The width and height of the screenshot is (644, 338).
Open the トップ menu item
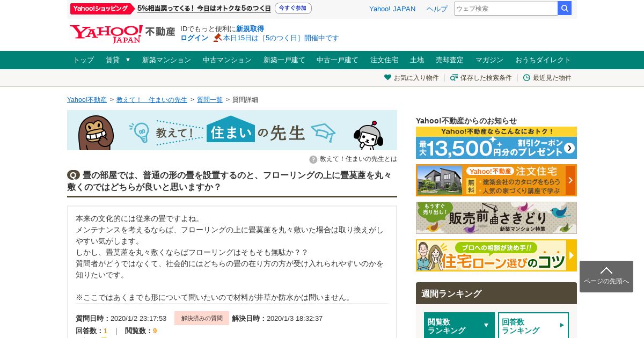(x=83, y=60)
